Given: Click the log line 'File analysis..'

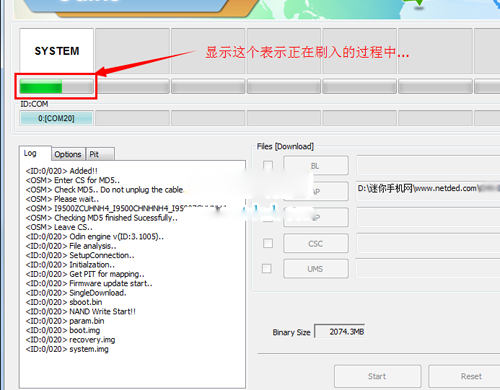Looking at the screenshot, I should tap(71, 246).
